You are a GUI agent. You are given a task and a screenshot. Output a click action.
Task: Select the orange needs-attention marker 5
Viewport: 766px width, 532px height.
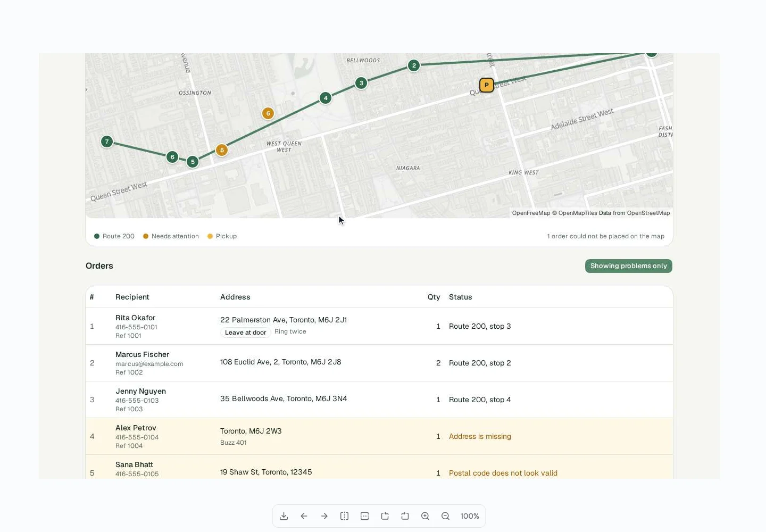point(222,150)
